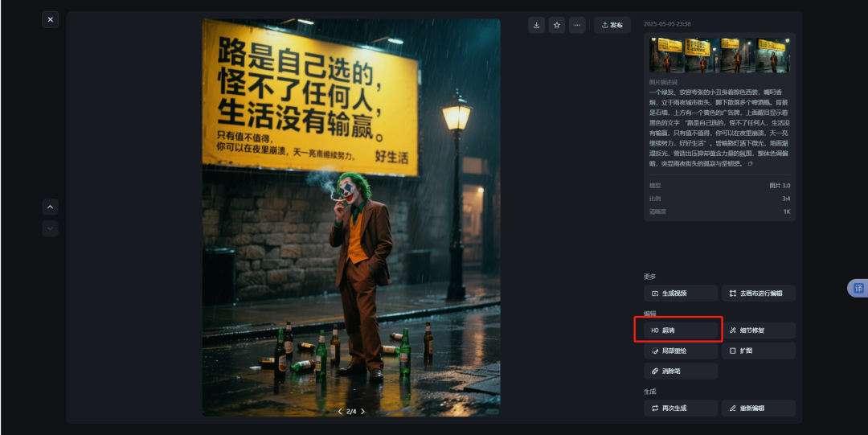Close the image preview with X
The image size is (868, 435).
click(51, 19)
